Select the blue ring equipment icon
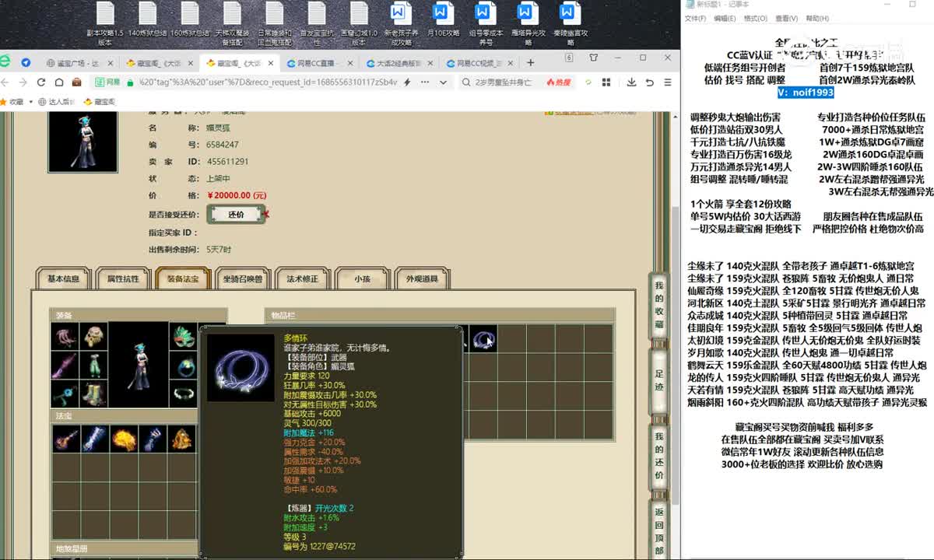Screen dimensions: 934x560 pos(183,366)
